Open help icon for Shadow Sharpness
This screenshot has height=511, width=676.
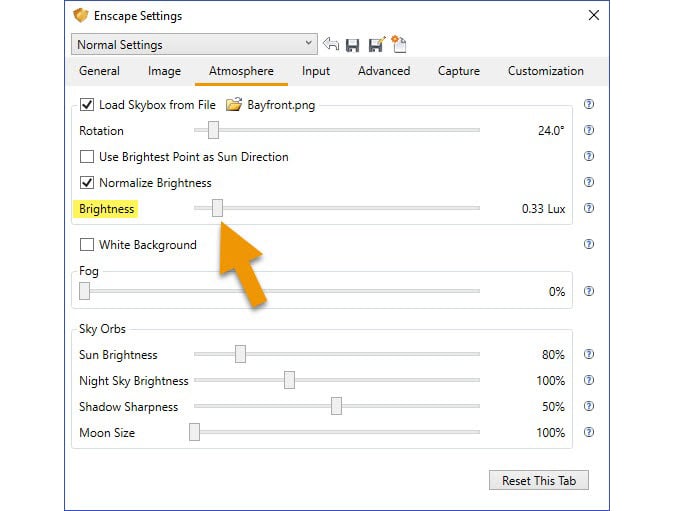tap(588, 406)
